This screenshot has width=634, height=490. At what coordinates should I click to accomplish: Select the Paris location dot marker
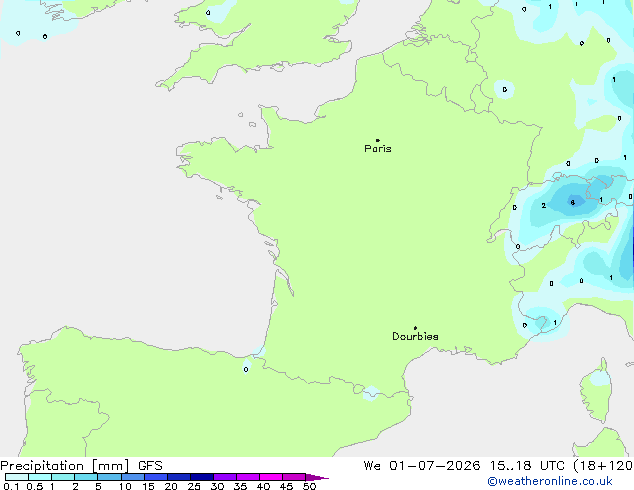pyautogui.click(x=378, y=140)
